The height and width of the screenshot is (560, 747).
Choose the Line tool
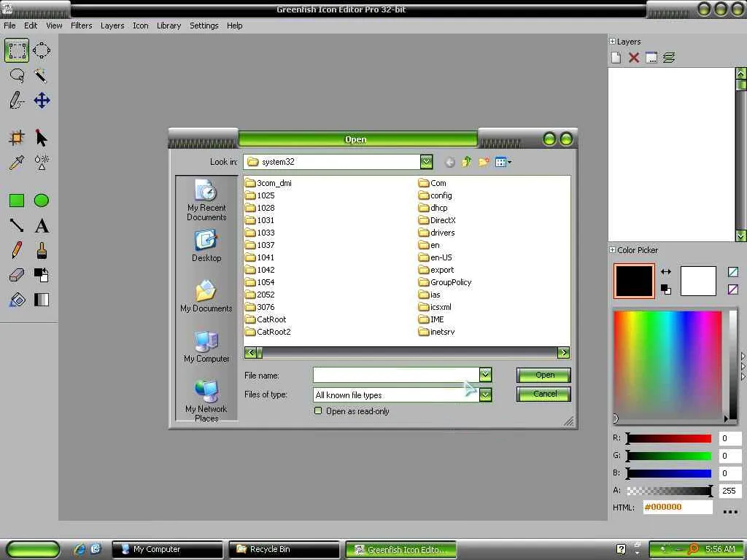coord(17,225)
